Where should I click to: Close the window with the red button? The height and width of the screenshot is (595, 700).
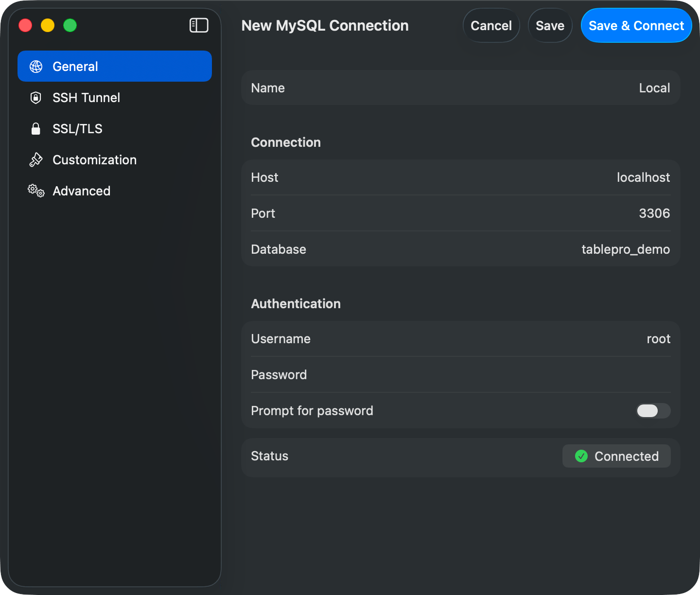click(25, 25)
